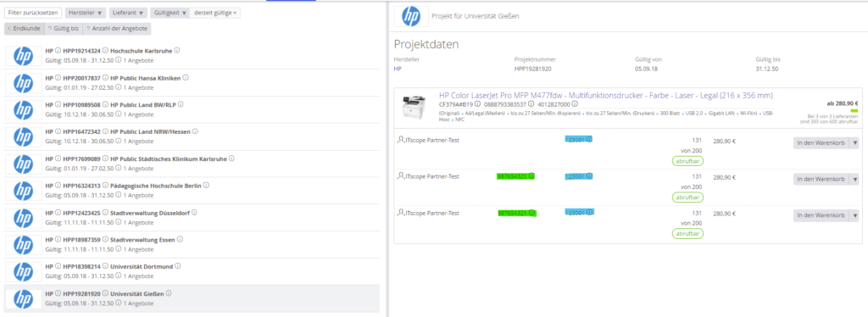This screenshot has width=868, height=317.
Task: Open the Gültigkeit filter dropdown
Action: point(170,12)
